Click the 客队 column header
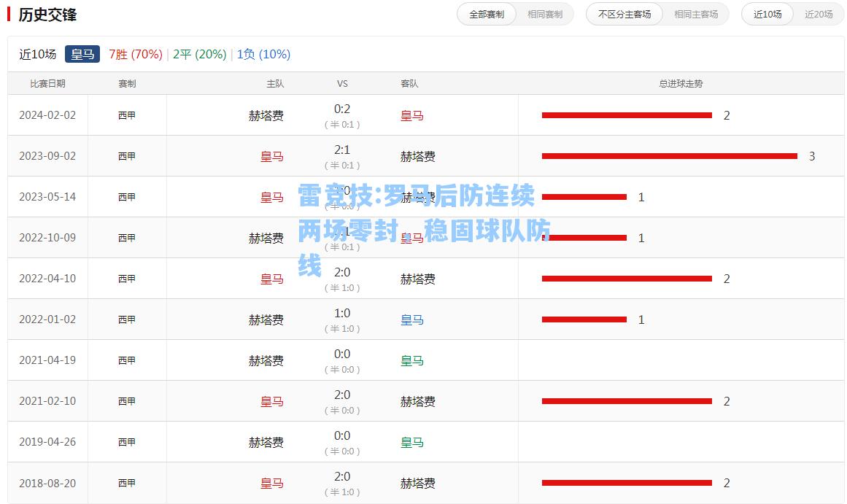 pyautogui.click(x=409, y=84)
